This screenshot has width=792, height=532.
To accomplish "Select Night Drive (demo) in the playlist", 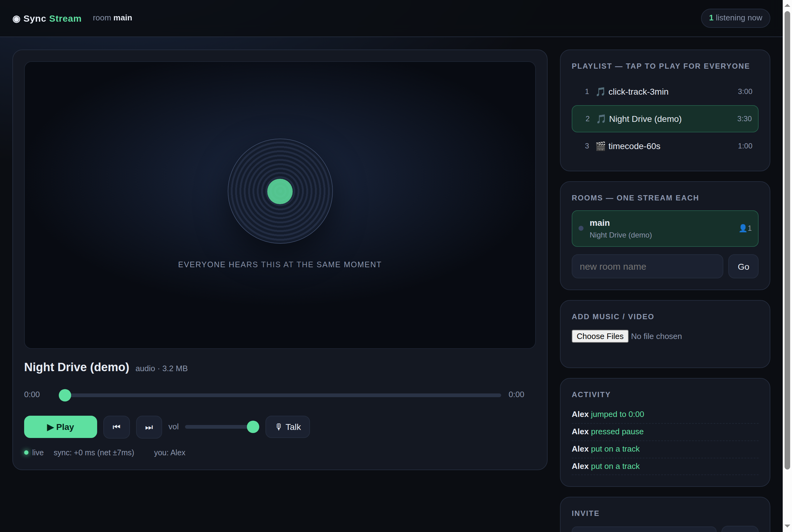I will tap(665, 119).
